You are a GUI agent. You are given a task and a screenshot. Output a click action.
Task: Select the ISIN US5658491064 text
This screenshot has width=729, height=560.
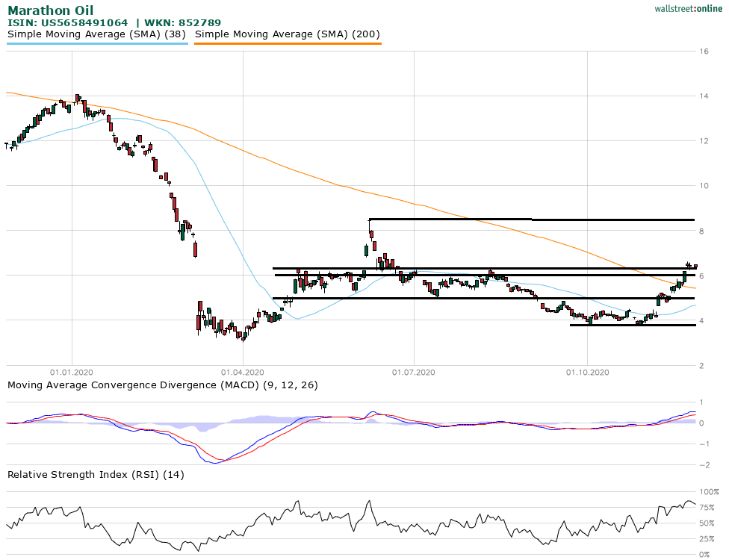tap(67, 23)
